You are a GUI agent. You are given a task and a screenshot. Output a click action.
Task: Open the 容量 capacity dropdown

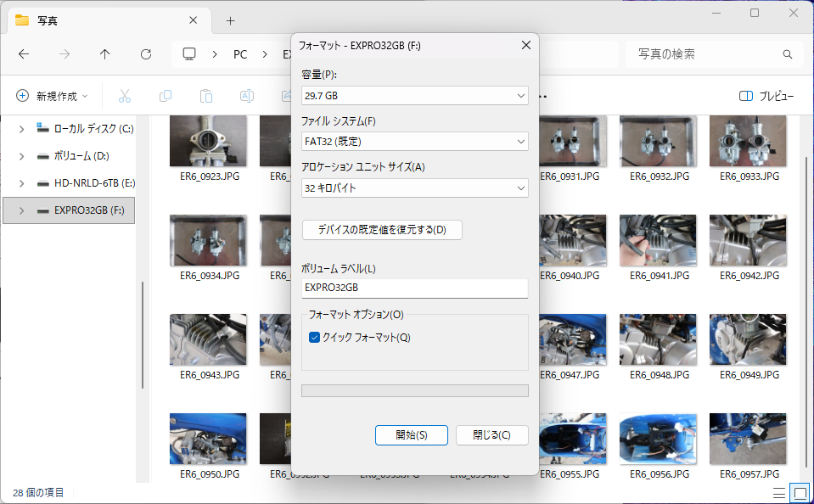point(414,96)
